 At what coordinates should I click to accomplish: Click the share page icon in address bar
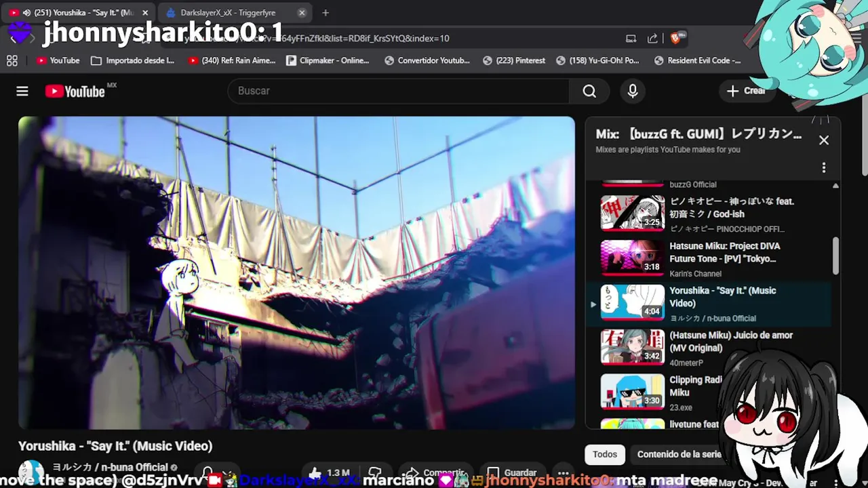point(652,39)
